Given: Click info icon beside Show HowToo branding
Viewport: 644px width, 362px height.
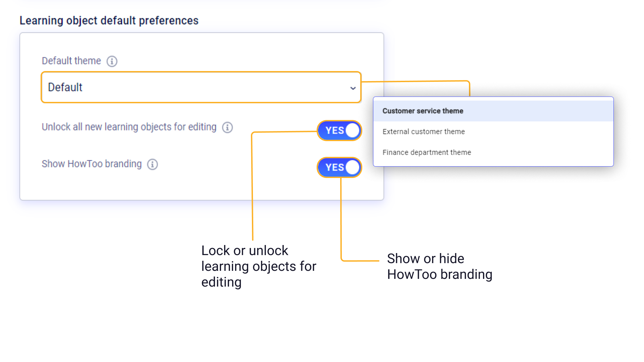Looking at the screenshot, I should 153,164.
